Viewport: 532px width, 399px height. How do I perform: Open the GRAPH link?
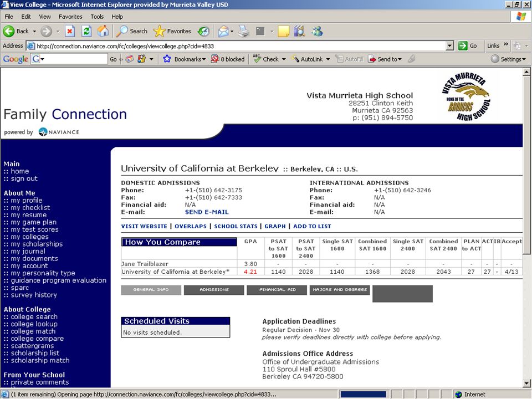pos(275,226)
